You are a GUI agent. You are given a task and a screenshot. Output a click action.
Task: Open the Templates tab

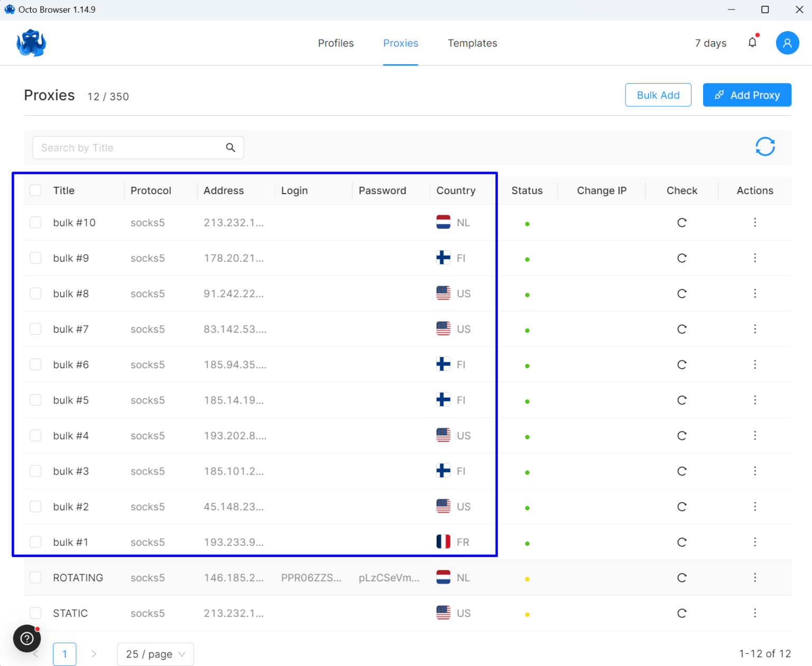472,43
